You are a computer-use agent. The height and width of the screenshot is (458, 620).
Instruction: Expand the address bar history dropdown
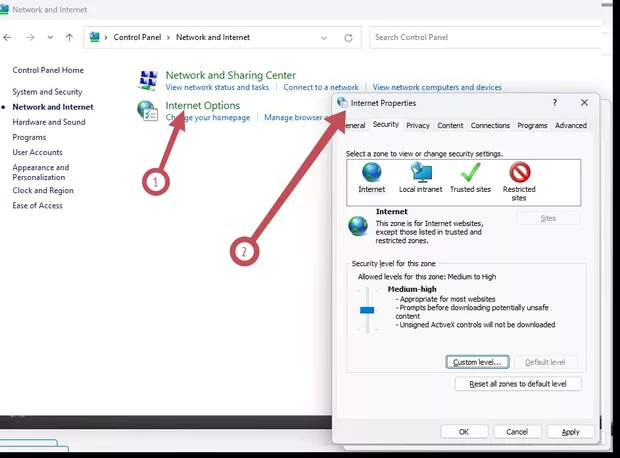(x=324, y=38)
